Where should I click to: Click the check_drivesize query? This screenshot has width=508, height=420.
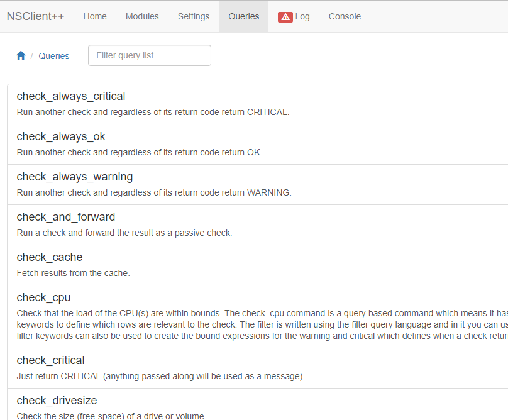[57, 401]
